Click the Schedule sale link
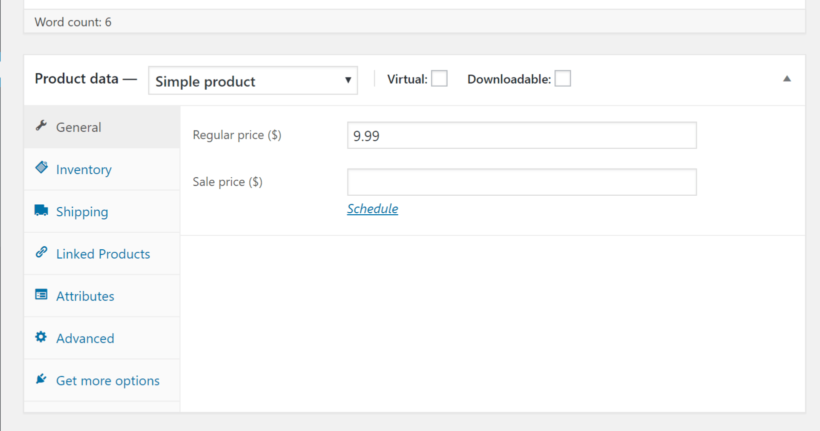 [372, 209]
